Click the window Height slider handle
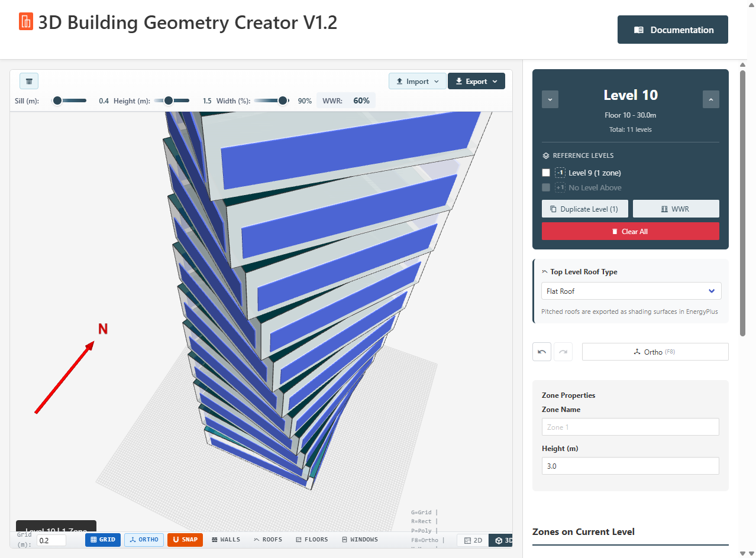 pos(169,101)
